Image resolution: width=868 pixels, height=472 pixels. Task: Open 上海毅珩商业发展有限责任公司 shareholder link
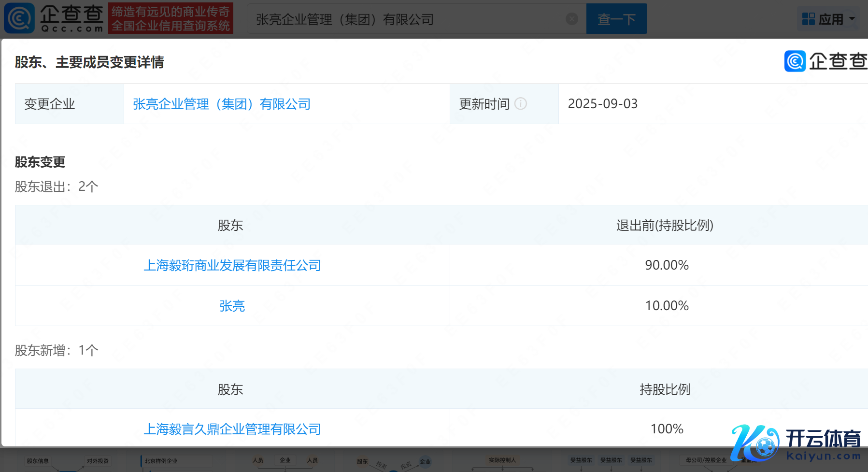(232, 265)
